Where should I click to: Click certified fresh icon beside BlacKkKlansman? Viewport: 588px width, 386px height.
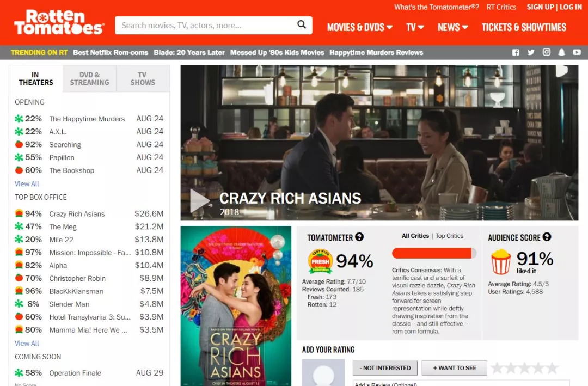click(19, 291)
